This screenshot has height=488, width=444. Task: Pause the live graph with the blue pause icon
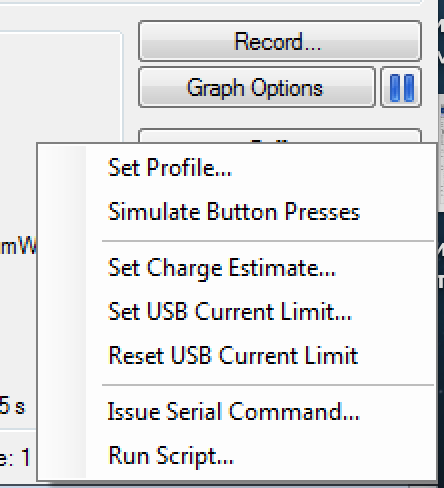tap(401, 88)
